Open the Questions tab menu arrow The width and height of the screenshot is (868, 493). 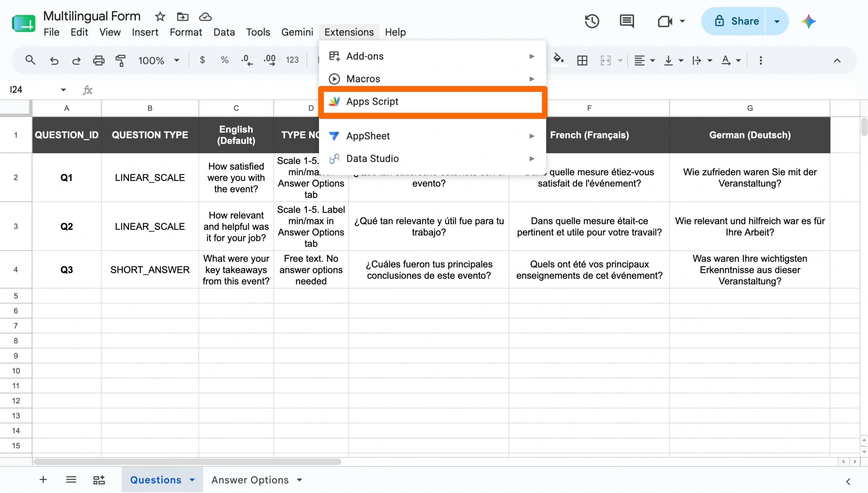click(x=192, y=480)
